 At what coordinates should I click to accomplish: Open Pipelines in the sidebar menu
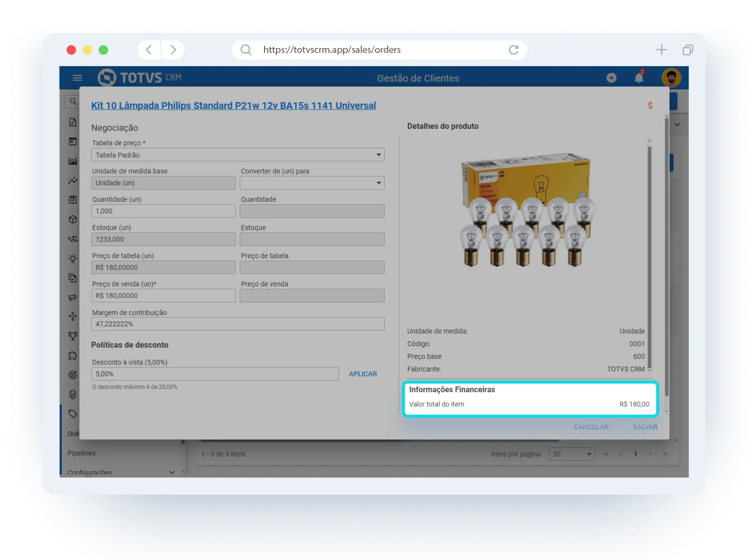point(81,453)
